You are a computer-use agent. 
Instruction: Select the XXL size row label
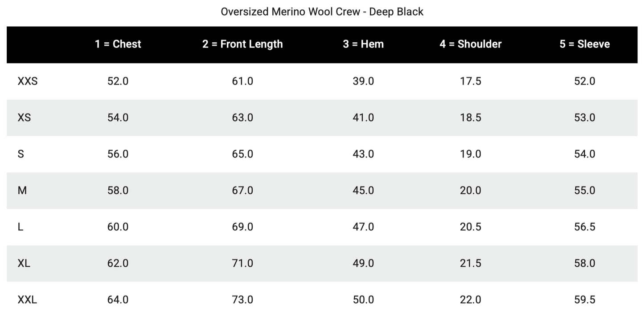[27, 300]
